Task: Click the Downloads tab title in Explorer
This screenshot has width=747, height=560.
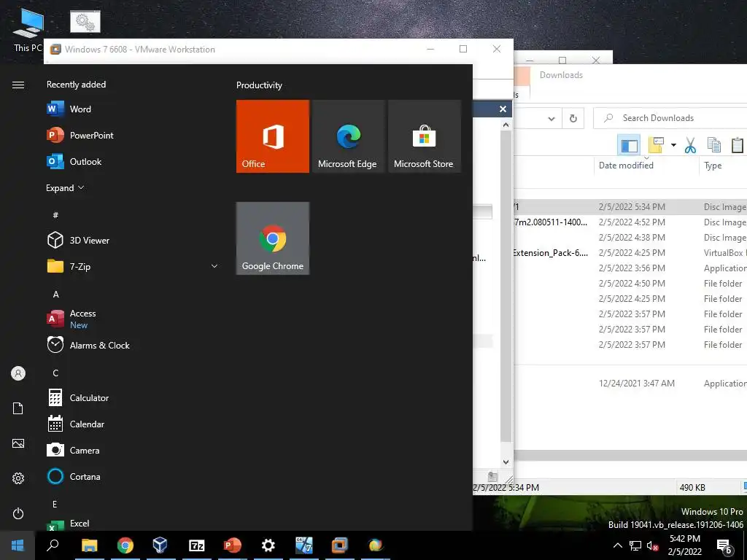Action: click(x=561, y=75)
